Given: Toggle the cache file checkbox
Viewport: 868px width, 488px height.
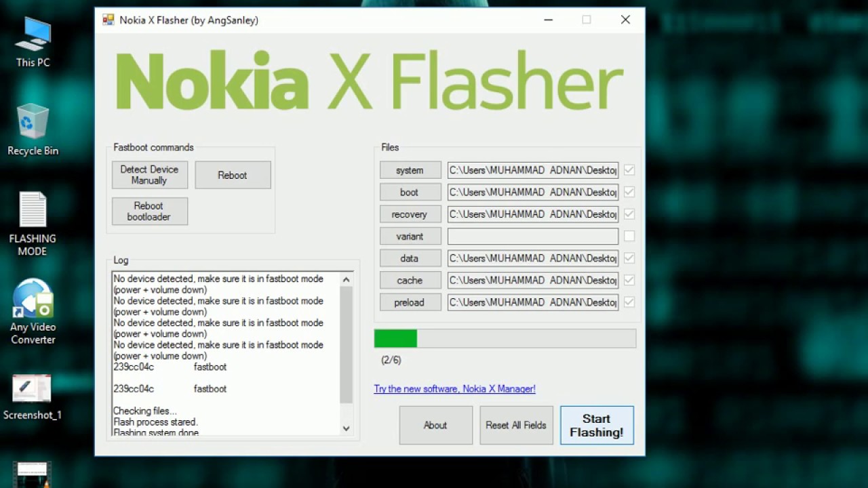Looking at the screenshot, I should tap(629, 280).
